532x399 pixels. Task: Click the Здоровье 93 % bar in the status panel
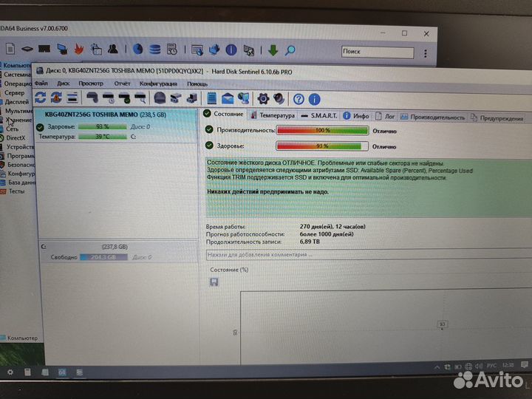[322, 146]
